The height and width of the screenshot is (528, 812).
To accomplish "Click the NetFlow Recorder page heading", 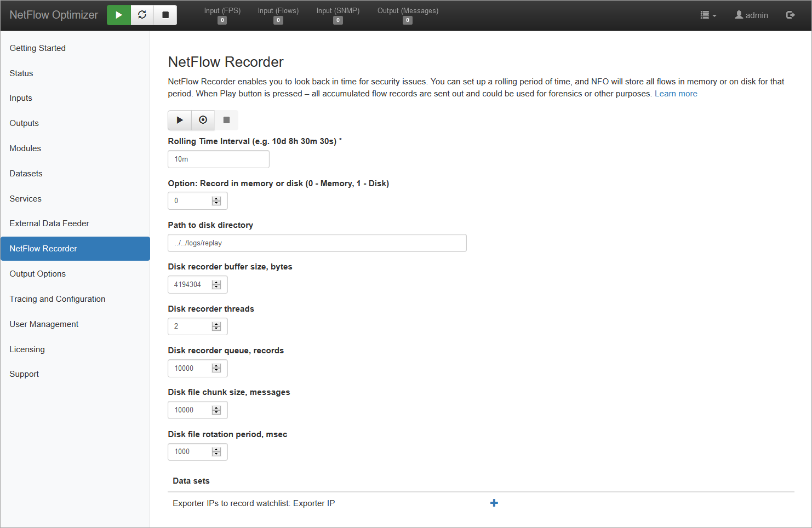I will click(226, 62).
